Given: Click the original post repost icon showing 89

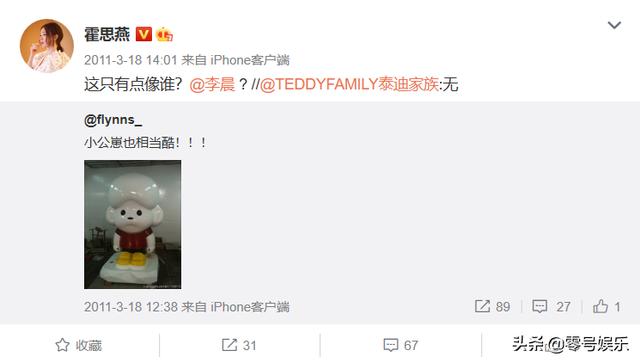Looking at the screenshot, I should click(x=482, y=306).
